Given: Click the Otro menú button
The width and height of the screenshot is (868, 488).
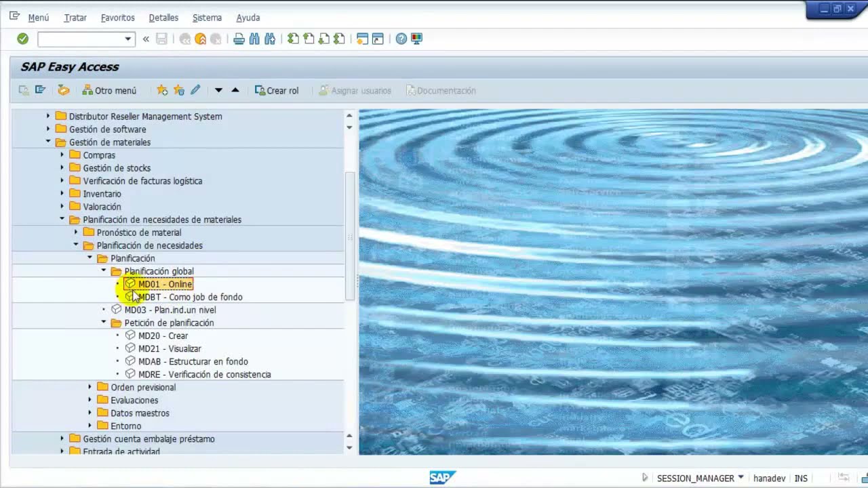Looking at the screenshot, I should pos(109,90).
